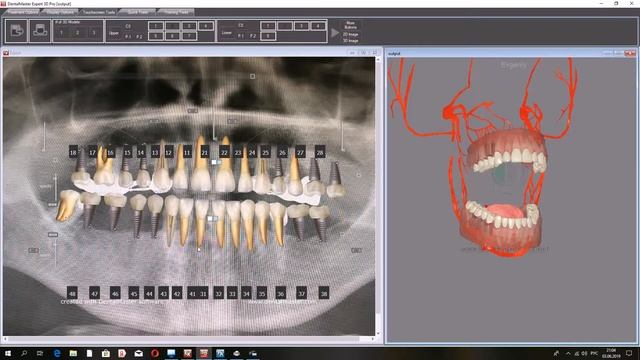Click the input window vertical scrollbar
640x360 pixels.
(378, 196)
